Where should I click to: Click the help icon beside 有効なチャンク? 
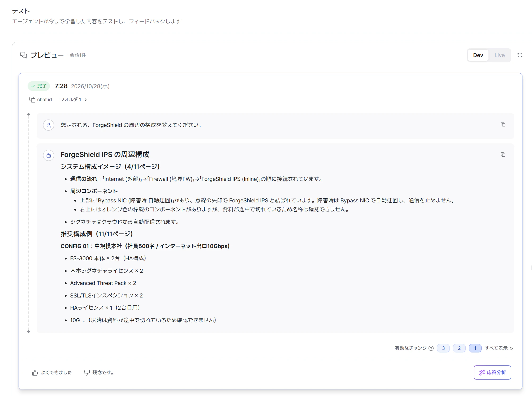click(431, 348)
